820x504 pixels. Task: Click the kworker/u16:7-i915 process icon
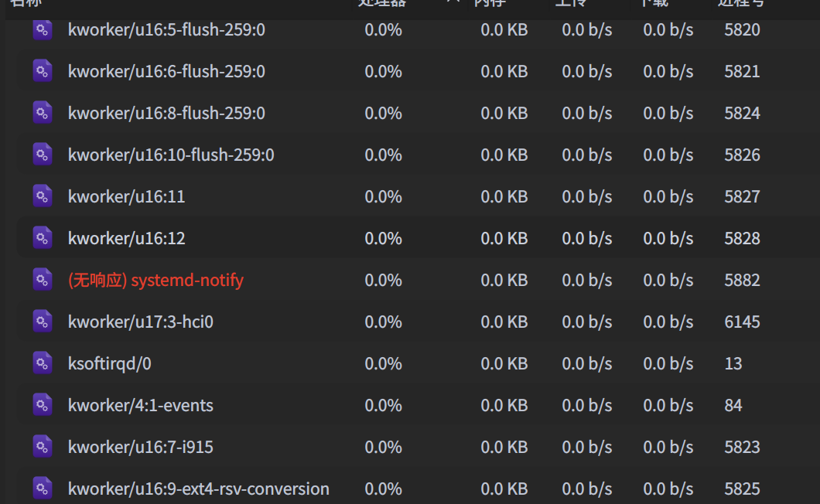(x=42, y=447)
